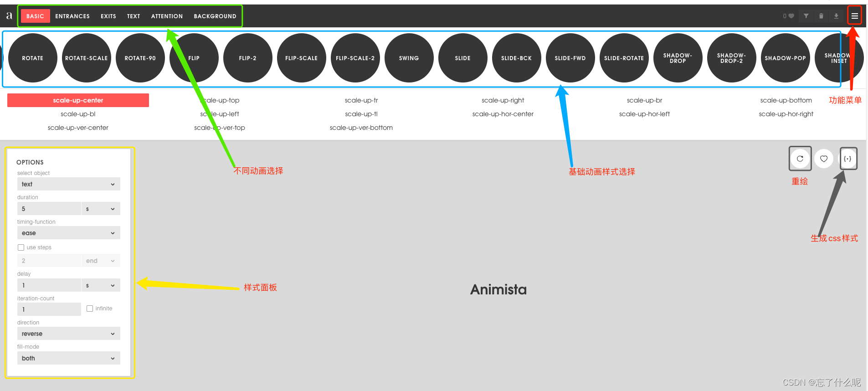Go to the ATTENTION tab

pyautogui.click(x=167, y=16)
